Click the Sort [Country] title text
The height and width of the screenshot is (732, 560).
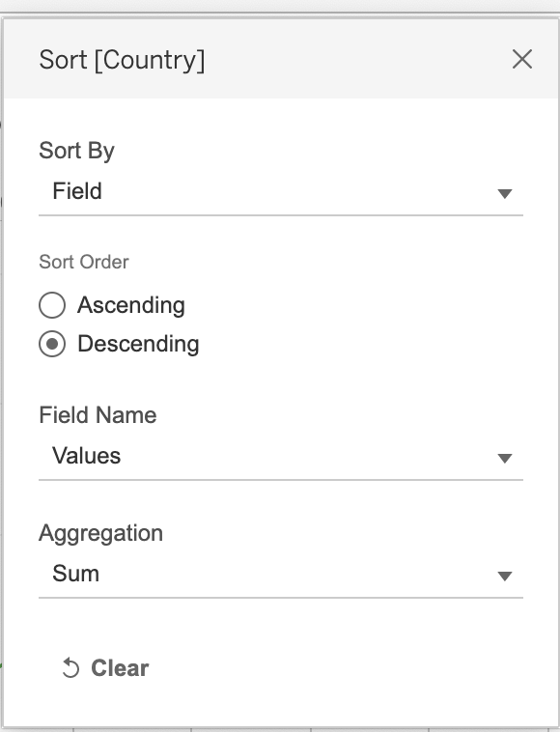tap(122, 60)
